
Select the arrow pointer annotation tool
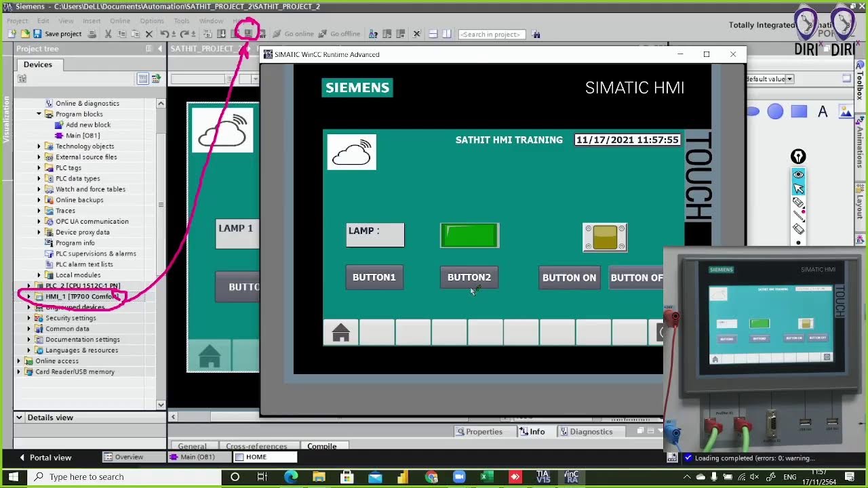[798, 188]
